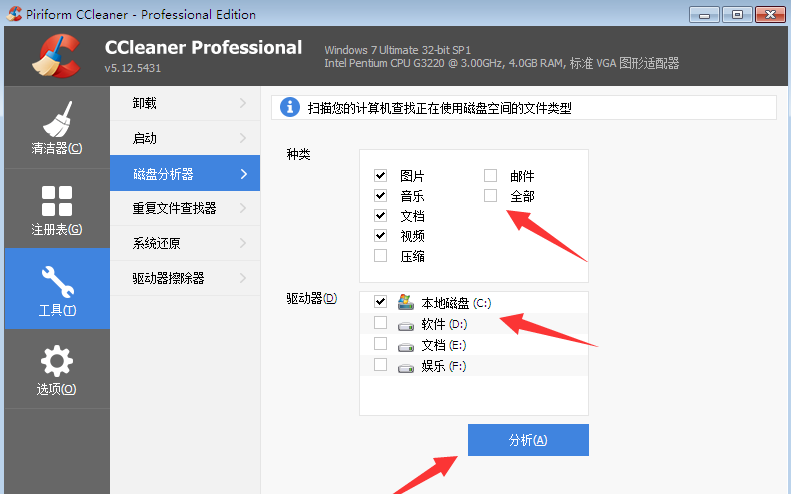Open the 驱动器擦除器 menu item
Screen dimensions: 791x494
(x=185, y=278)
